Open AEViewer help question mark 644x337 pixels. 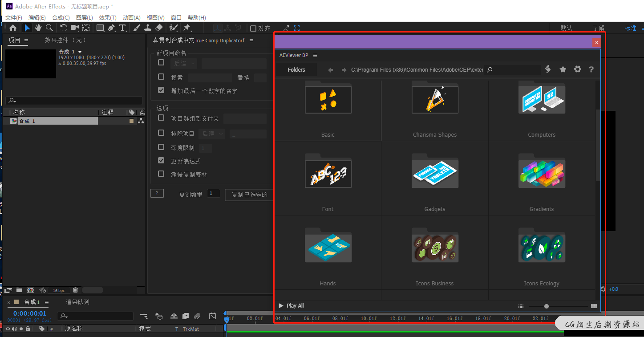click(591, 69)
